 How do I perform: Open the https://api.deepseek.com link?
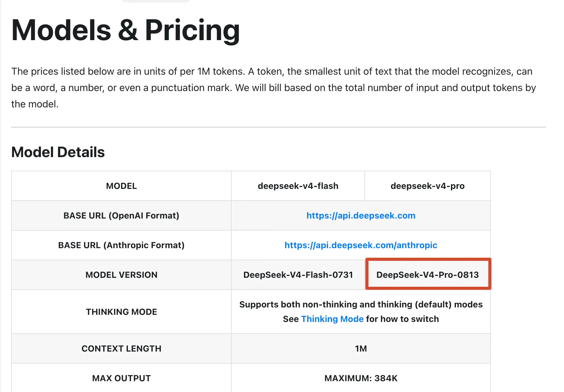tap(361, 215)
